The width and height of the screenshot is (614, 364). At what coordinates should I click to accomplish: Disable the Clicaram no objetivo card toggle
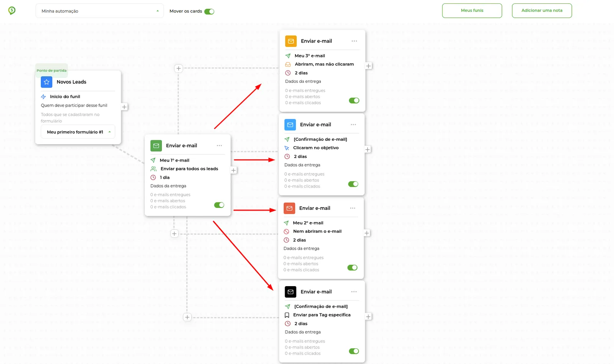pyautogui.click(x=353, y=184)
